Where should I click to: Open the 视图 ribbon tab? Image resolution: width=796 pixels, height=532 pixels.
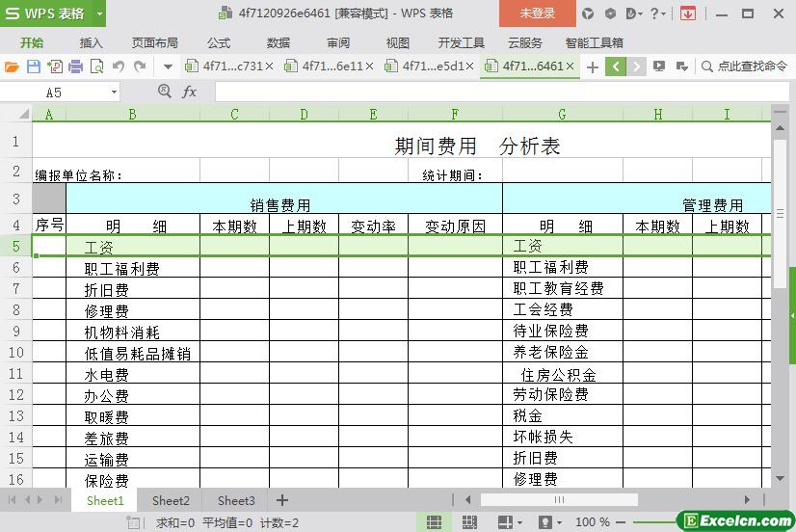click(397, 43)
